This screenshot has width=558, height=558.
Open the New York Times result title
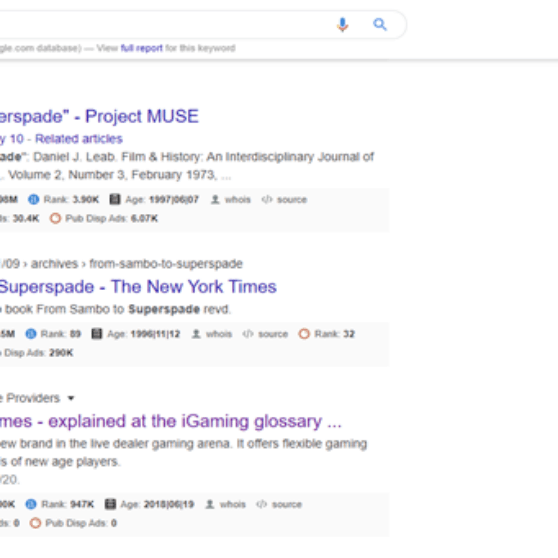138,286
